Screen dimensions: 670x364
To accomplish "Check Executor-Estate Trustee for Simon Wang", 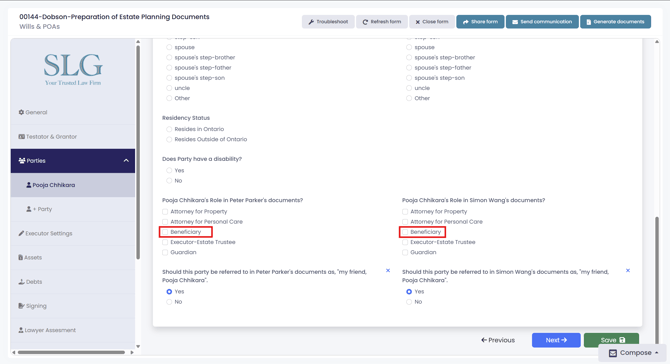I will [x=405, y=242].
